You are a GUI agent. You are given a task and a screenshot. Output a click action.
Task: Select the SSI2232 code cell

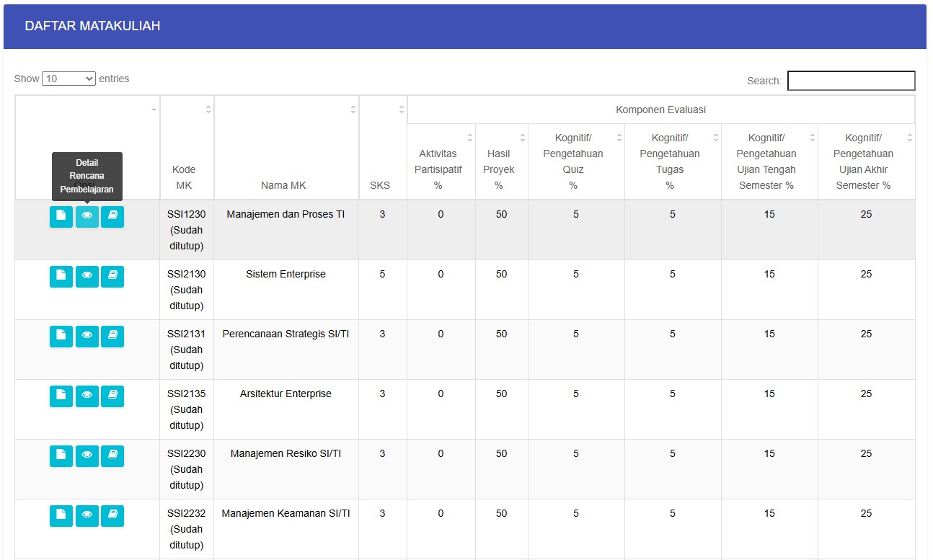coord(187,529)
